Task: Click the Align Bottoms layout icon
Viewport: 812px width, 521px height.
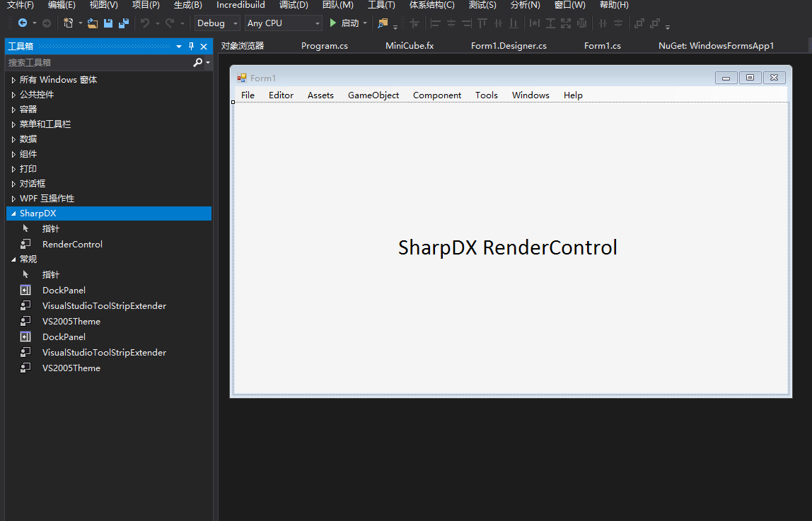Action: pos(514,23)
